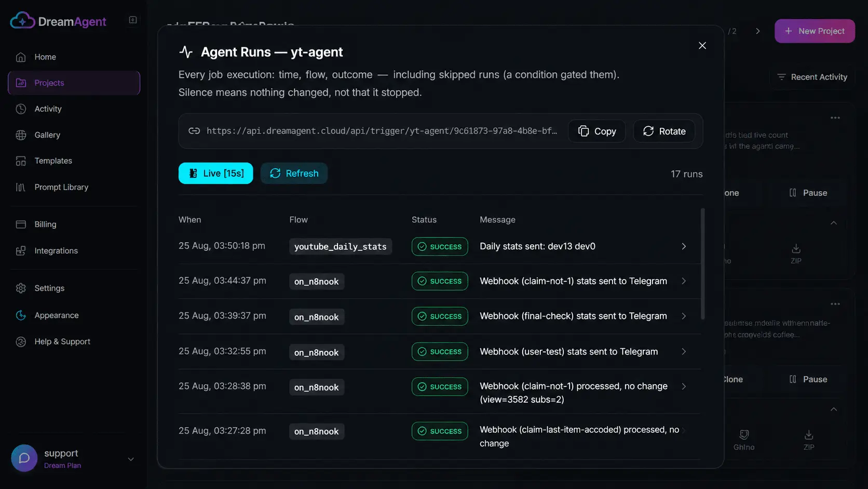Rotate the trigger URL token

coord(664,131)
